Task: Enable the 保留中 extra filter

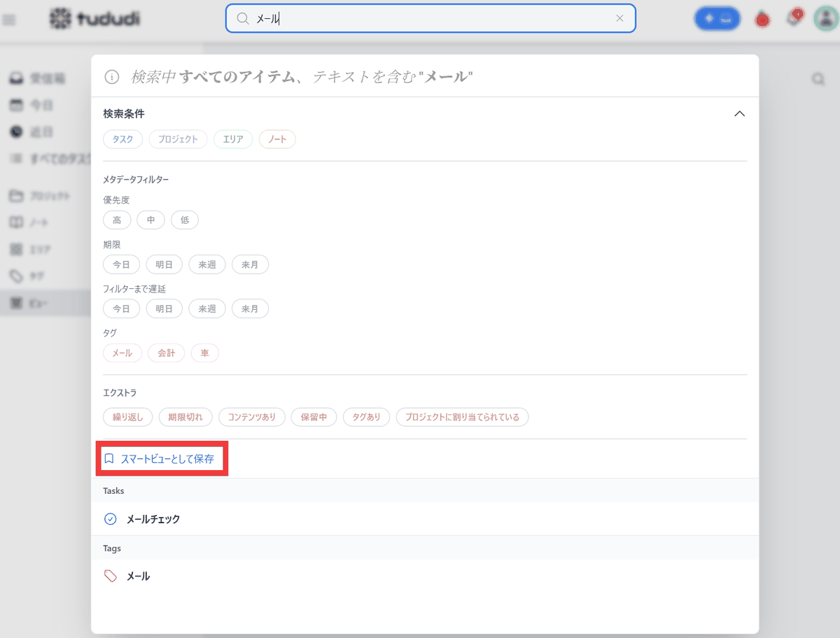Action: 314,417
